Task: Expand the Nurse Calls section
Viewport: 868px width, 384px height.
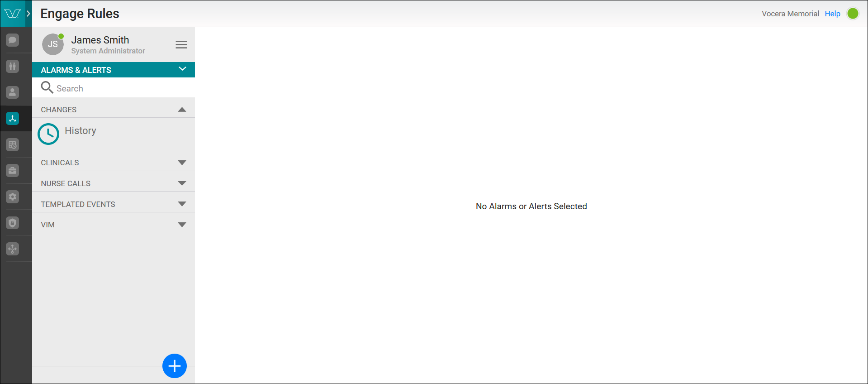Action: (182, 183)
